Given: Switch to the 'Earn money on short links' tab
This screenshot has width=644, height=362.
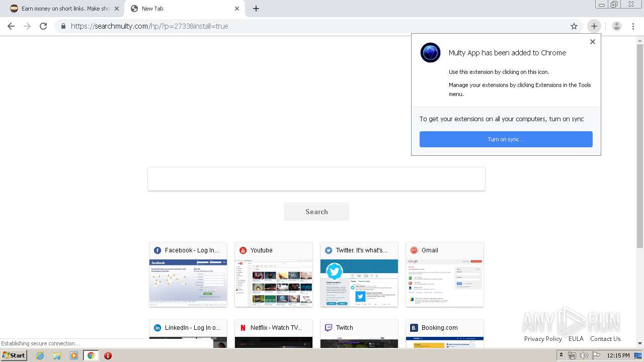Looking at the screenshot, I should tap(65, 9).
